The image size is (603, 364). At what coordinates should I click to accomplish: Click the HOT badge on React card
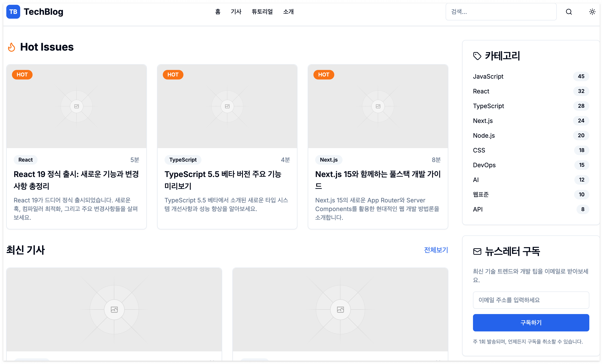click(x=22, y=75)
